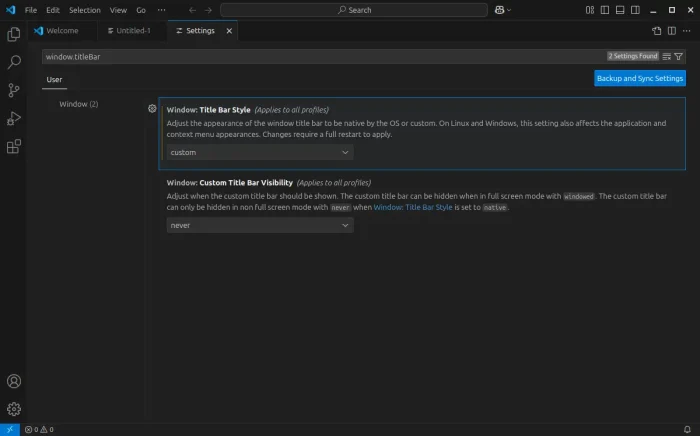
Task: Open the Copilot dropdown chevron
Action: (x=509, y=10)
